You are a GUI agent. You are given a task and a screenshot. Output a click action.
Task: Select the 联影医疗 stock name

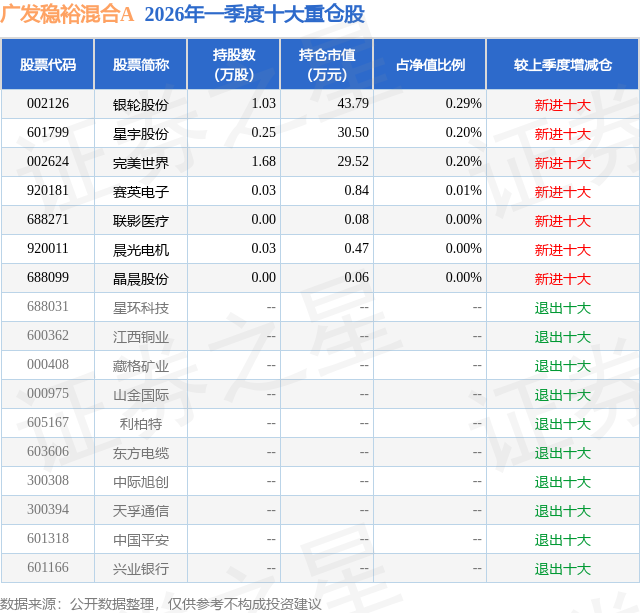pos(141,221)
